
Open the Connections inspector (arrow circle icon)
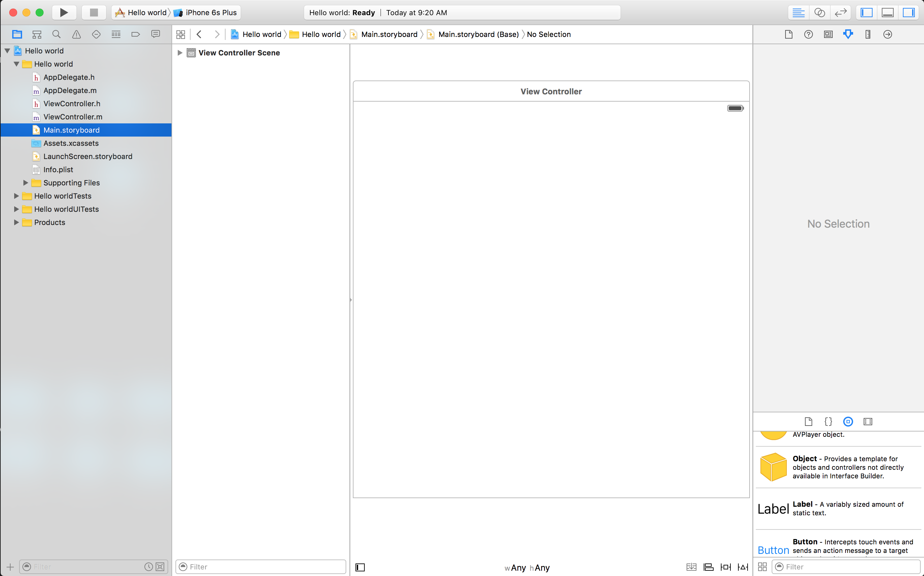coord(887,34)
